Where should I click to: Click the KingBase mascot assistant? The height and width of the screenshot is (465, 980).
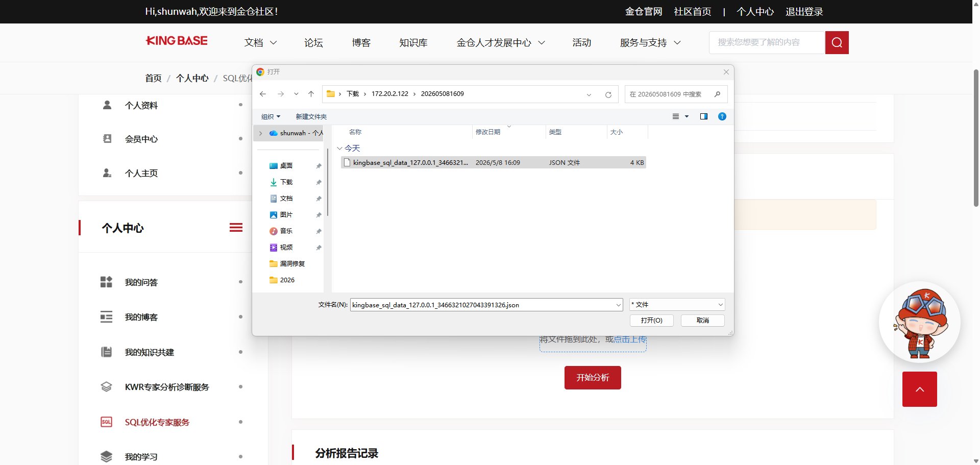(x=920, y=323)
